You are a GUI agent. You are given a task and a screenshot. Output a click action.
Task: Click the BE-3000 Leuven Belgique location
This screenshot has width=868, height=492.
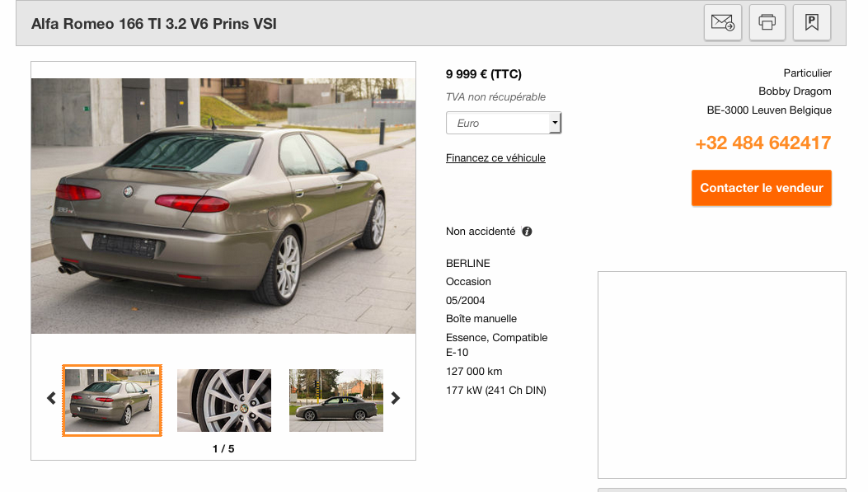click(x=769, y=110)
